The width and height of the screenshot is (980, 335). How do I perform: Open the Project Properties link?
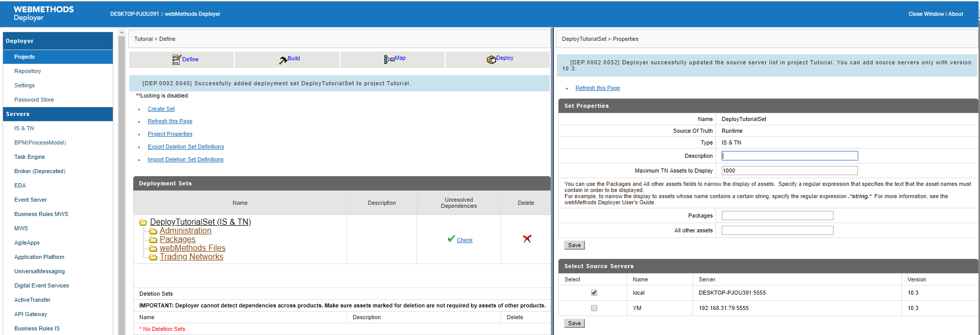[170, 134]
